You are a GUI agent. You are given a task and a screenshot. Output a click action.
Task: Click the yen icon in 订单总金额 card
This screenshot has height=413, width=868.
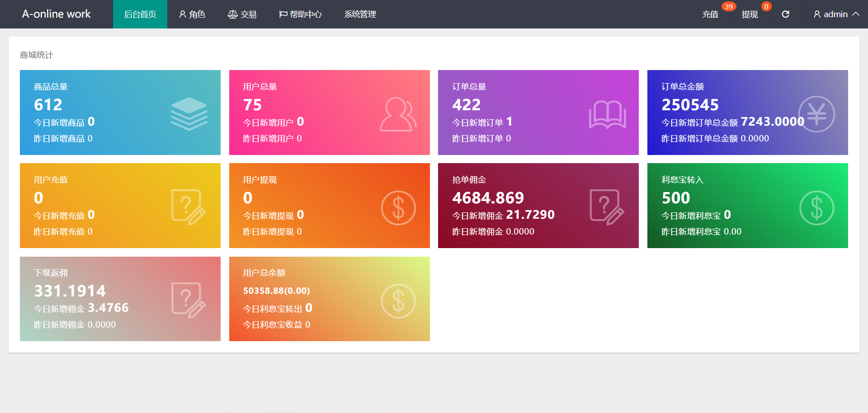816,114
